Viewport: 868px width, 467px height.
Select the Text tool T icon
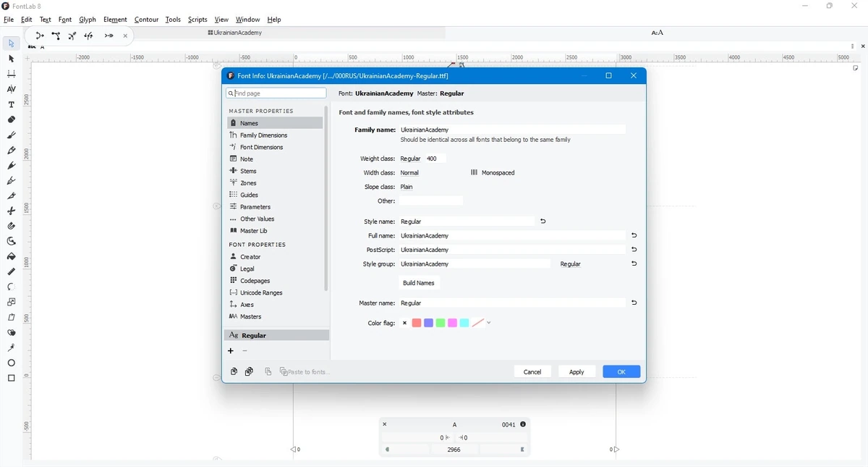pos(11,104)
